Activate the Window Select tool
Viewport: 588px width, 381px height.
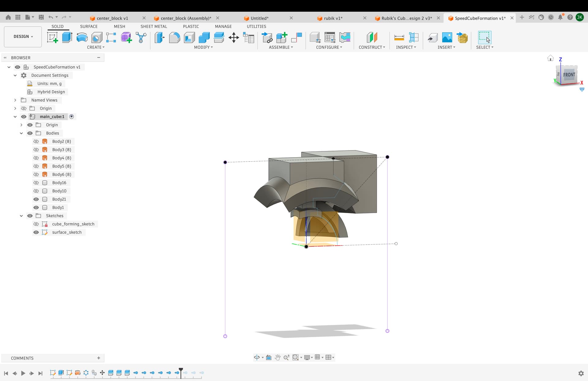click(484, 37)
